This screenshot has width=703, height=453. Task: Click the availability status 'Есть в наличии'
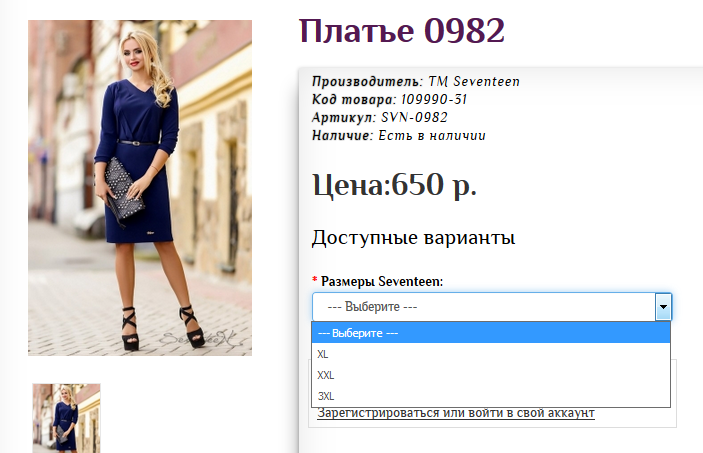click(431, 135)
